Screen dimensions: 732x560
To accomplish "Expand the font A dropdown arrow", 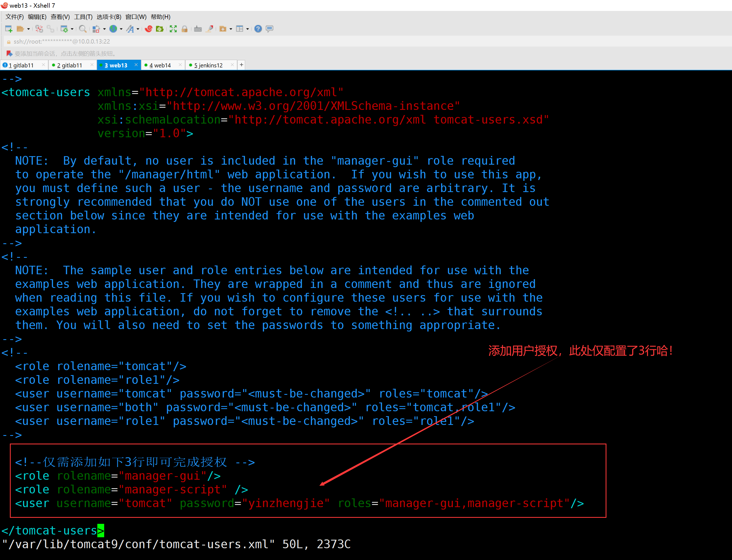I will tap(138, 29).
